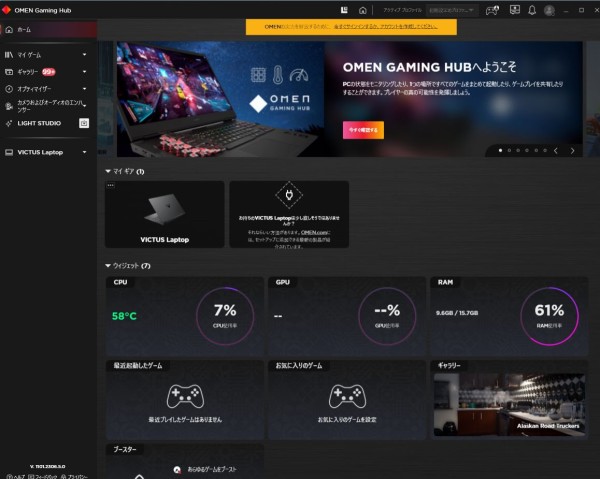Open the notifications bell

pos(532,10)
